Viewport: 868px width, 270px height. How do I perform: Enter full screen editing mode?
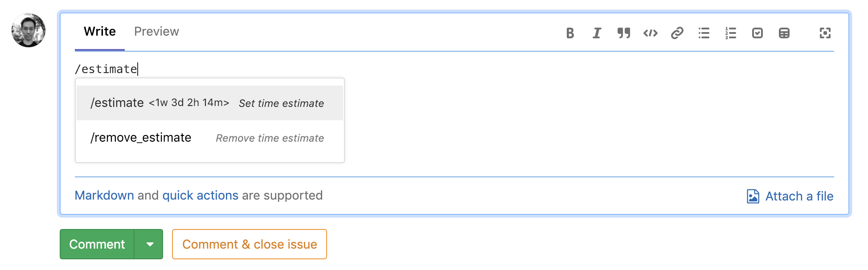click(825, 33)
